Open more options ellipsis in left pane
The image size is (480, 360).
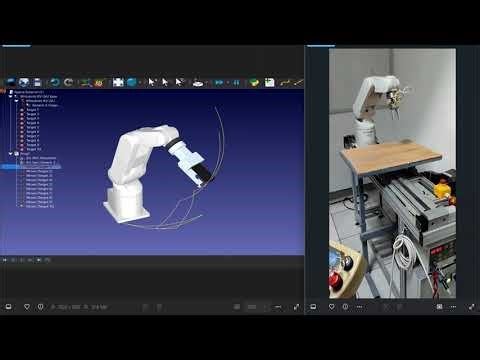pos(278,307)
